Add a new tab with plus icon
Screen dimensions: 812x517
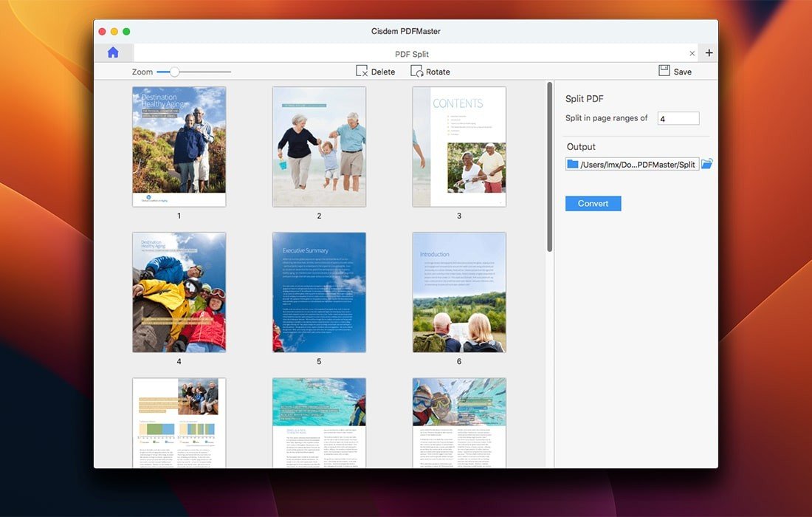pos(709,53)
